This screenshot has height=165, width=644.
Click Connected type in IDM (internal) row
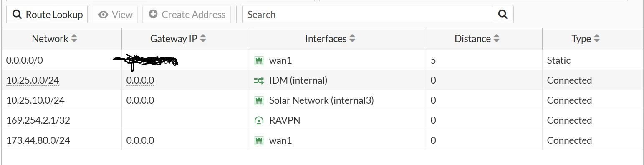click(569, 80)
